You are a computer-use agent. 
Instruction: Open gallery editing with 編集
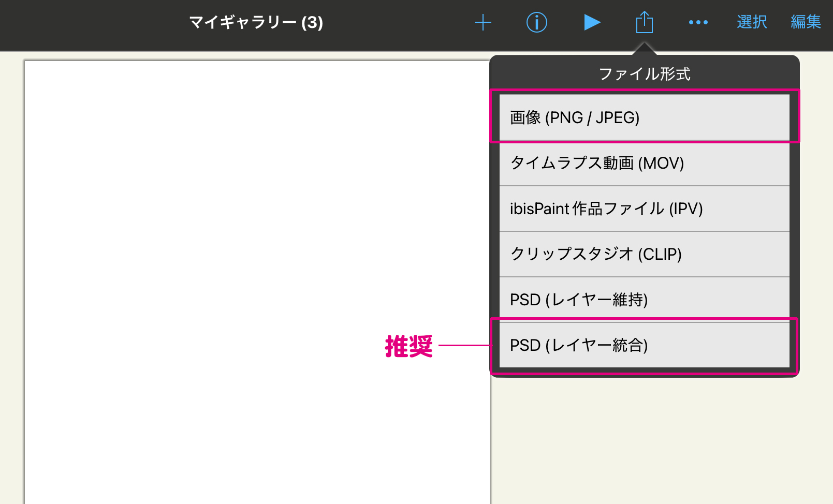806,22
